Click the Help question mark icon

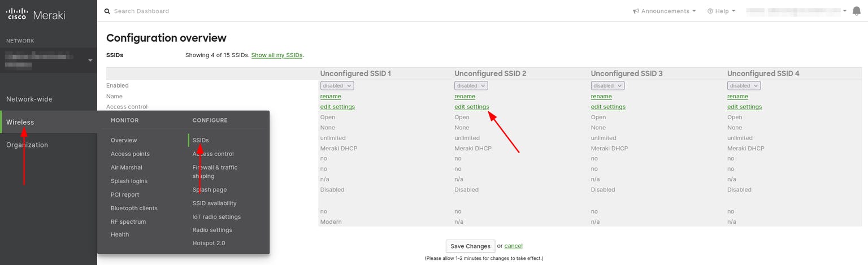[x=710, y=11]
